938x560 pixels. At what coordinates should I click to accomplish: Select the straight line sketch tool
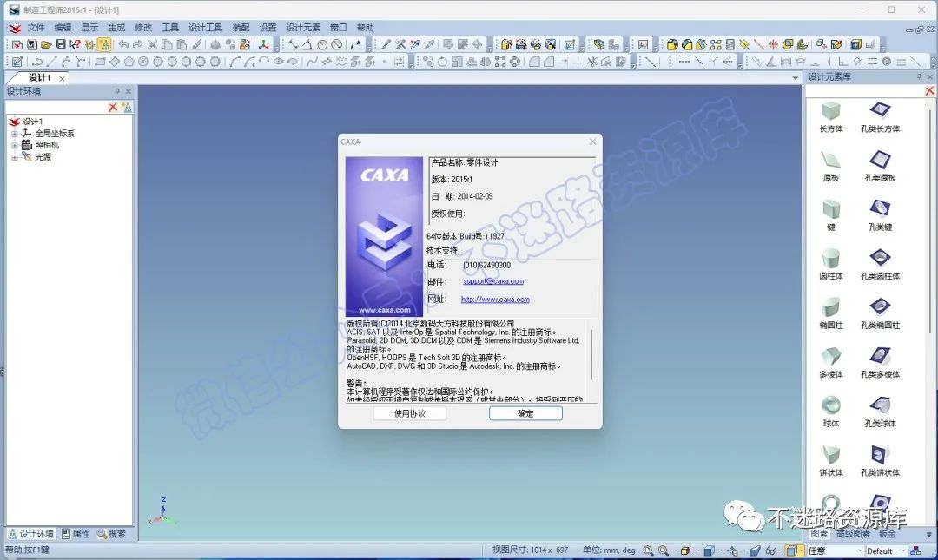[x=52, y=62]
